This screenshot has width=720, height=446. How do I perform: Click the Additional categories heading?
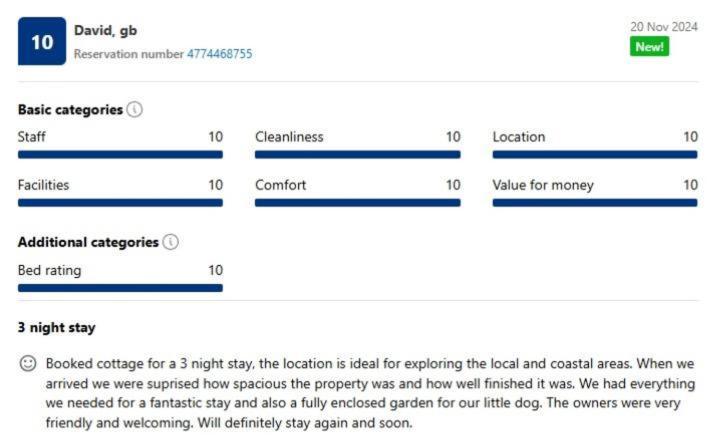point(88,242)
